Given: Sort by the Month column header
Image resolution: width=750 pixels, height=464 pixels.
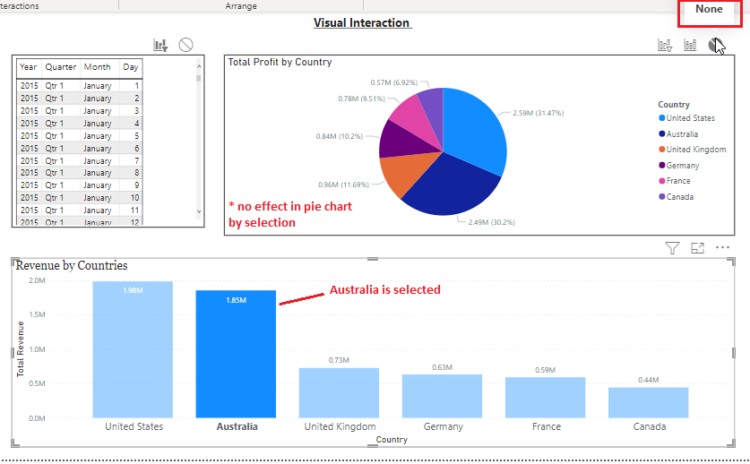Looking at the screenshot, I should [x=97, y=67].
